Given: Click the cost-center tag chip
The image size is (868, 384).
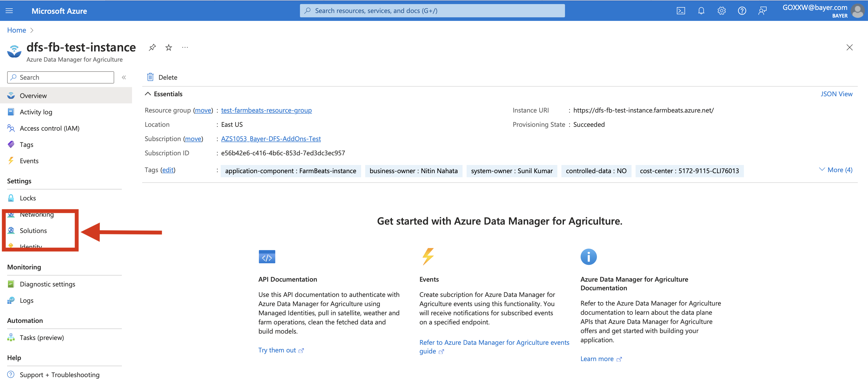Looking at the screenshot, I should [x=689, y=171].
